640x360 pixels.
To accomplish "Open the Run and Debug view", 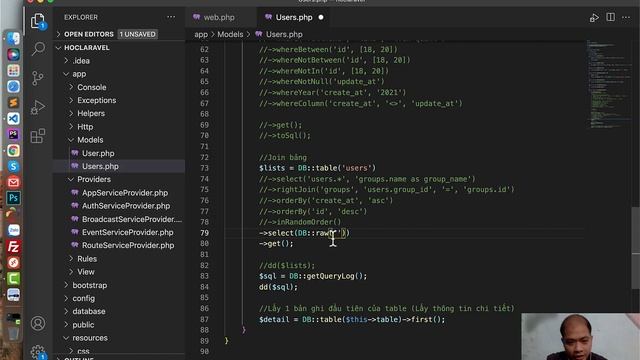I will [x=38, y=107].
